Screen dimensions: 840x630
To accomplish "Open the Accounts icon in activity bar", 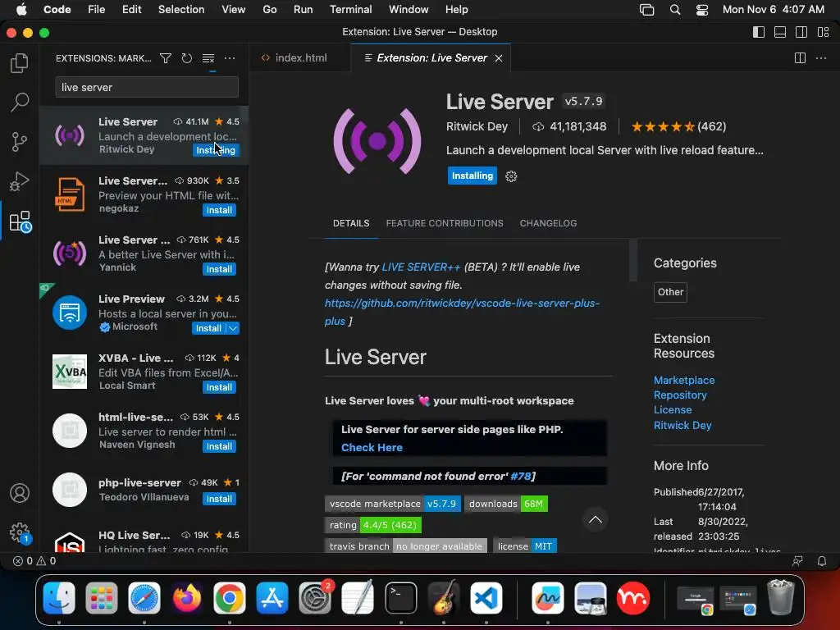I will coord(20,493).
